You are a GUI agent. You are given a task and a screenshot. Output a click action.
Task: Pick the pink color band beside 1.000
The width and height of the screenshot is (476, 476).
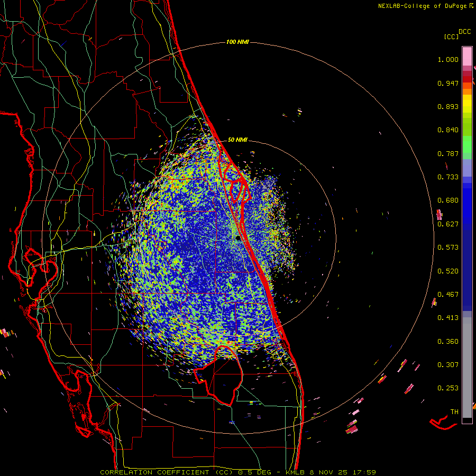(467, 56)
